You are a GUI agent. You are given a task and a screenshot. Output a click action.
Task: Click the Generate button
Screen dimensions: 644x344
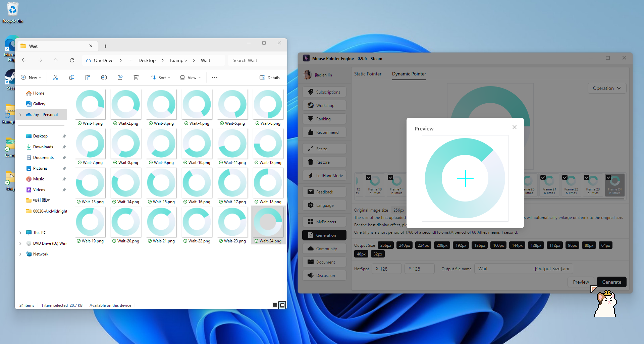click(x=611, y=282)
